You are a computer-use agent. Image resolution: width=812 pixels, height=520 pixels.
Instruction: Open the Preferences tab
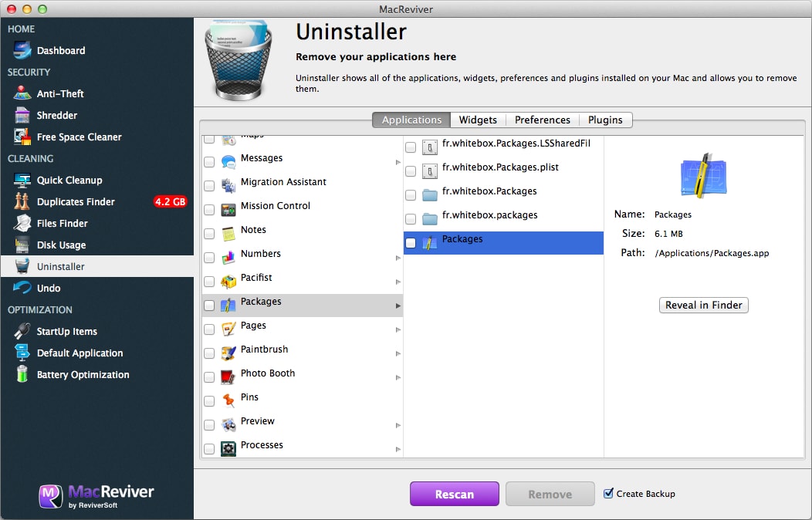pyautogui.click(x=542, y=120)
